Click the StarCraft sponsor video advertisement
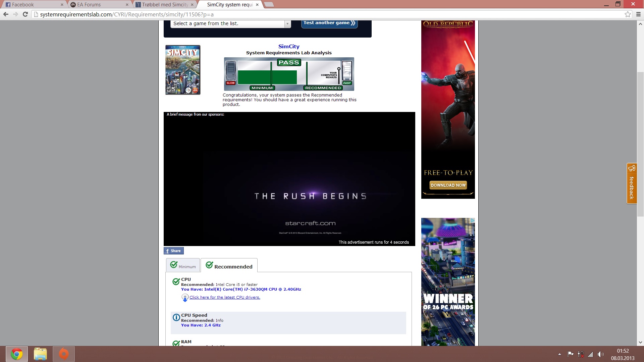Screen dimensions: 644x362 (289, 179)
